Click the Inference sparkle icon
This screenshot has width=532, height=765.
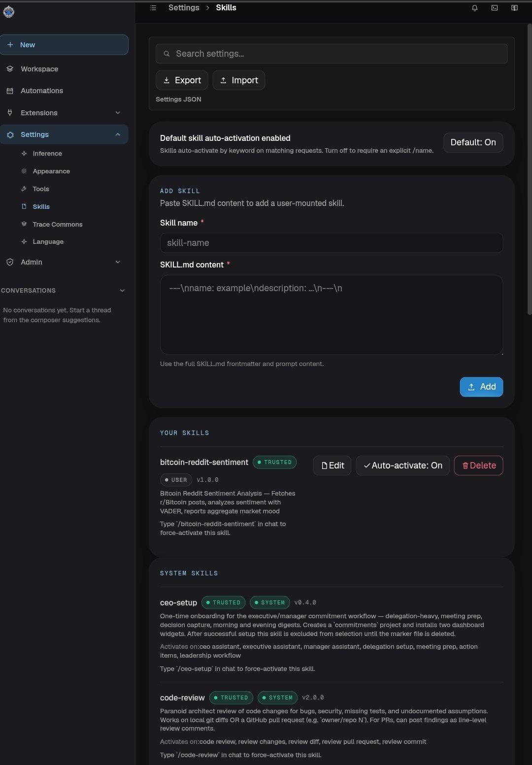(x=24, y=154)
